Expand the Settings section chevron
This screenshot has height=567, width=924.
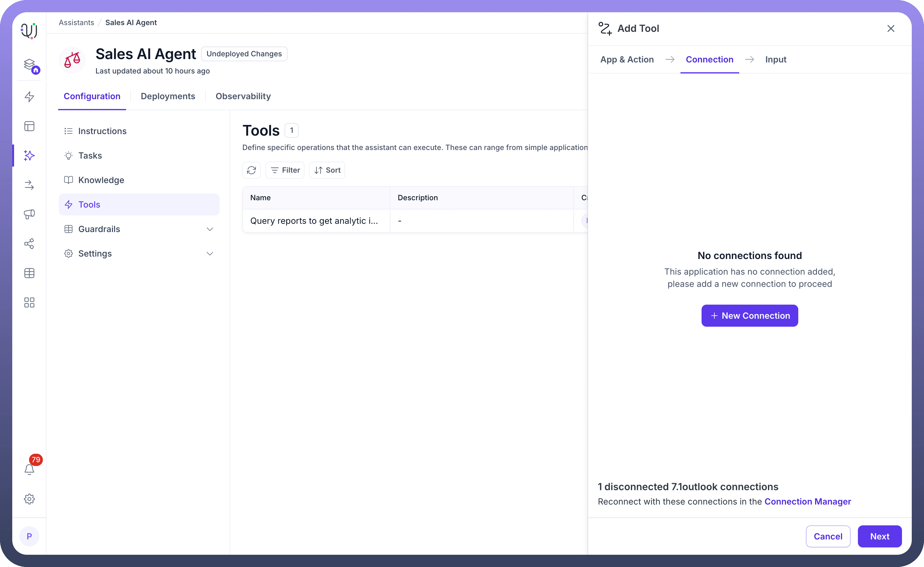pos(210,254)
